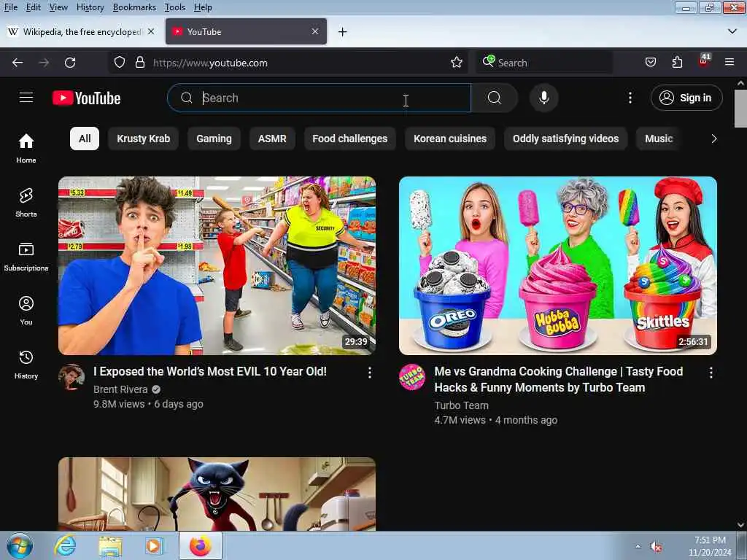Viewport: 747px width, 560px height.
Task: Open the Firefox extensions puzzle icon
Action: click(x=677, y=63)
